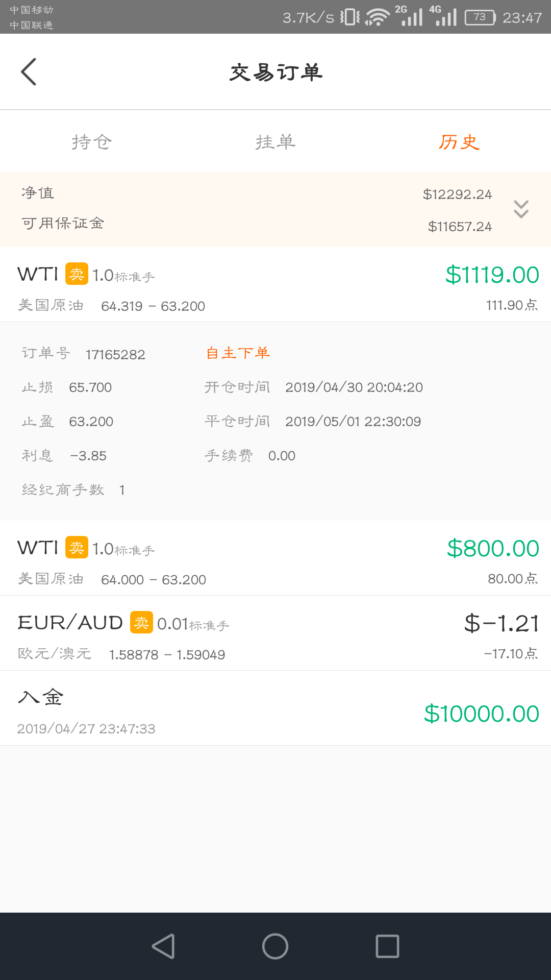Tap the $10000.00 deposit amount
551x980 pixels.
pyautogui.click(x=481, y=714)
